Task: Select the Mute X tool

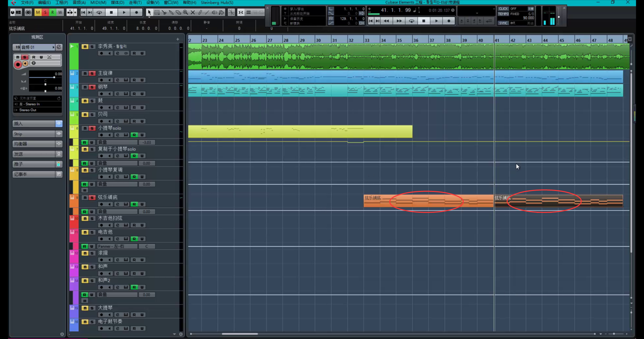Action: [x=193, y=12]
